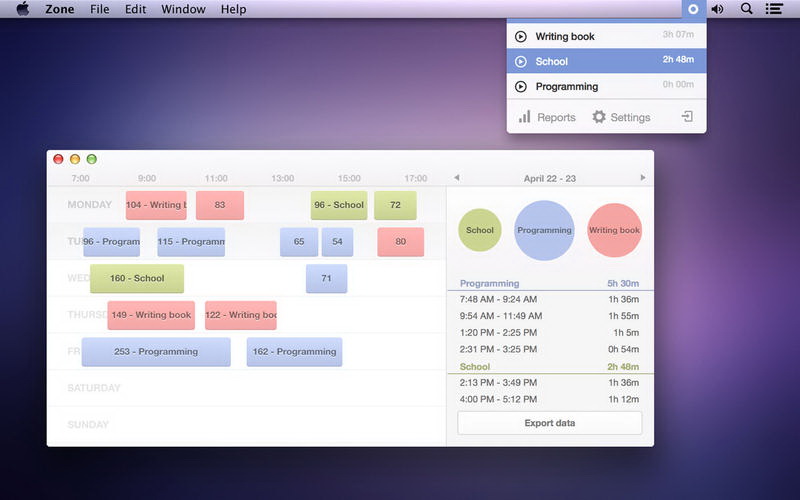Viewport: 800px width, 500px height.
Task: Click the volume speaker icon
Action: click(x=717, y=9)
